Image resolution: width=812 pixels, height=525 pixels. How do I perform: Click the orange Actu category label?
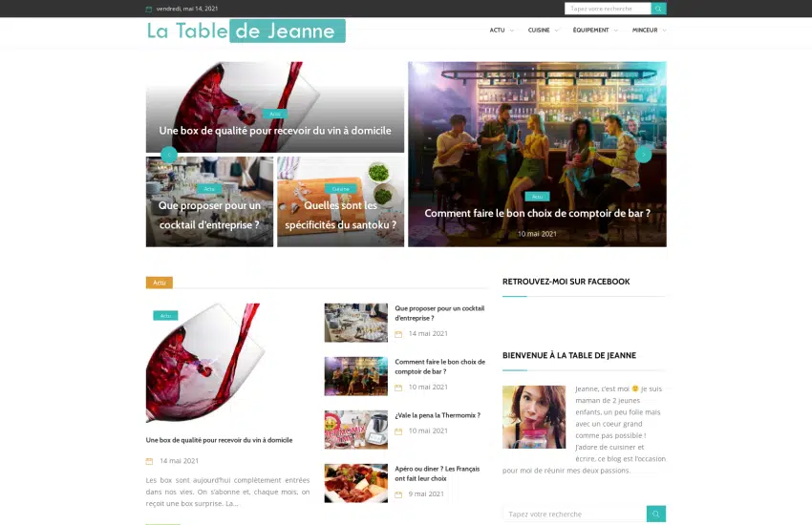[x=159, y=283]
